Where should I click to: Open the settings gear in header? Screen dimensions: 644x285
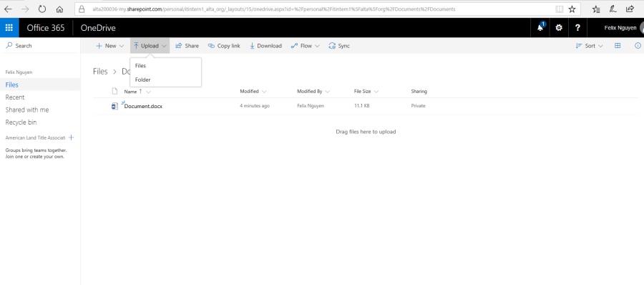coord(559,27)
